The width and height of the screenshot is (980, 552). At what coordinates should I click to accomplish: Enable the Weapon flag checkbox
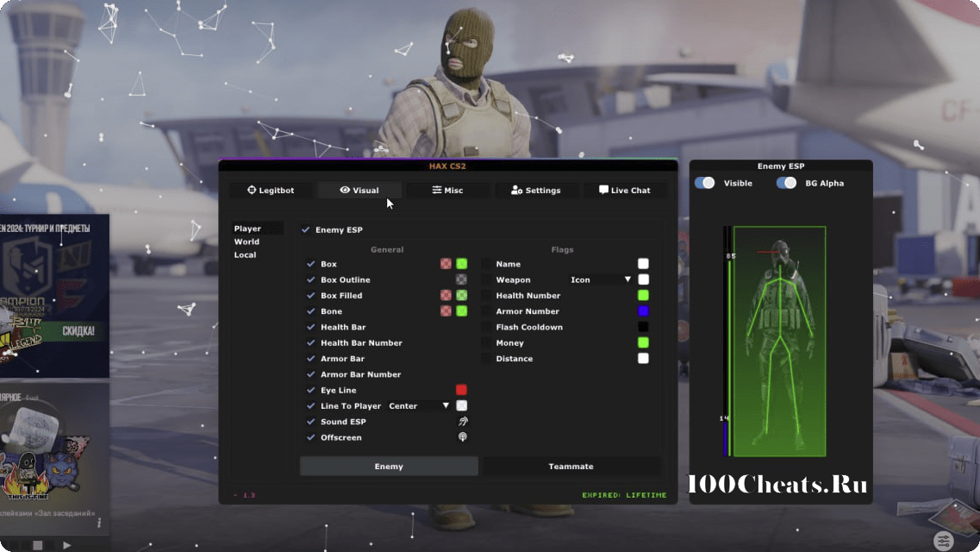pyautogui.click(x=486, y=279)
